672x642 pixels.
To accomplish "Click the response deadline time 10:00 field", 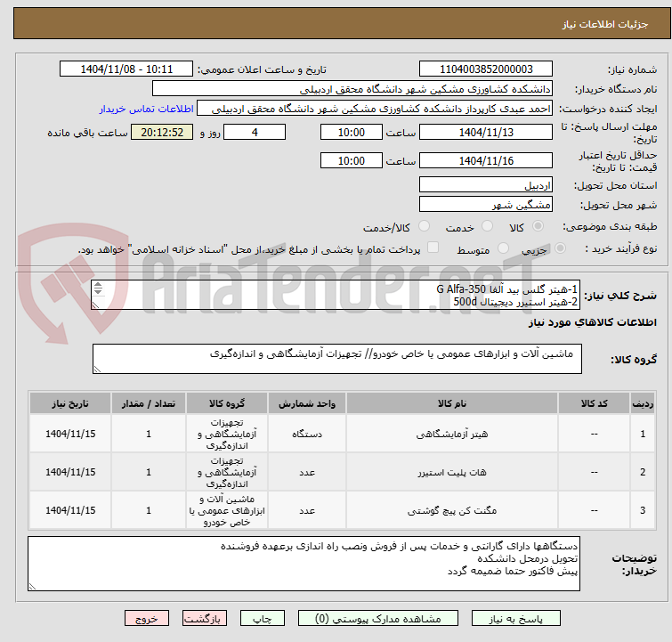I will [x=351, y=132].
